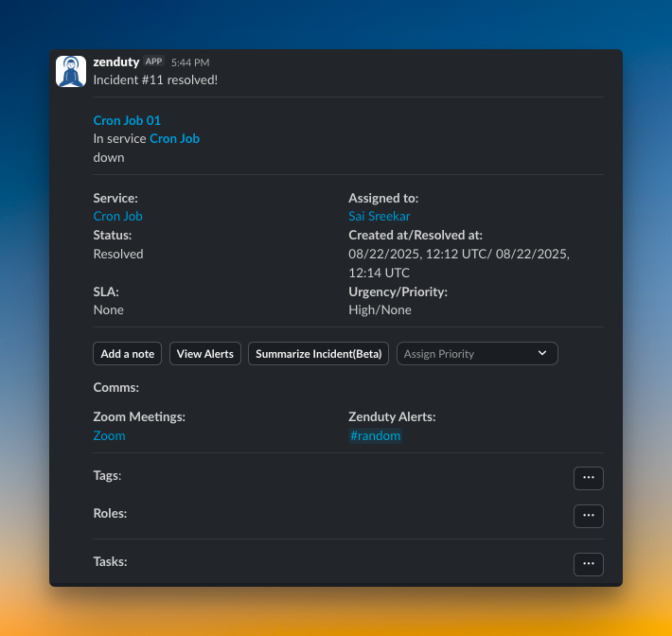
Task: Click the 'Tags:' label
Action: 107,476
